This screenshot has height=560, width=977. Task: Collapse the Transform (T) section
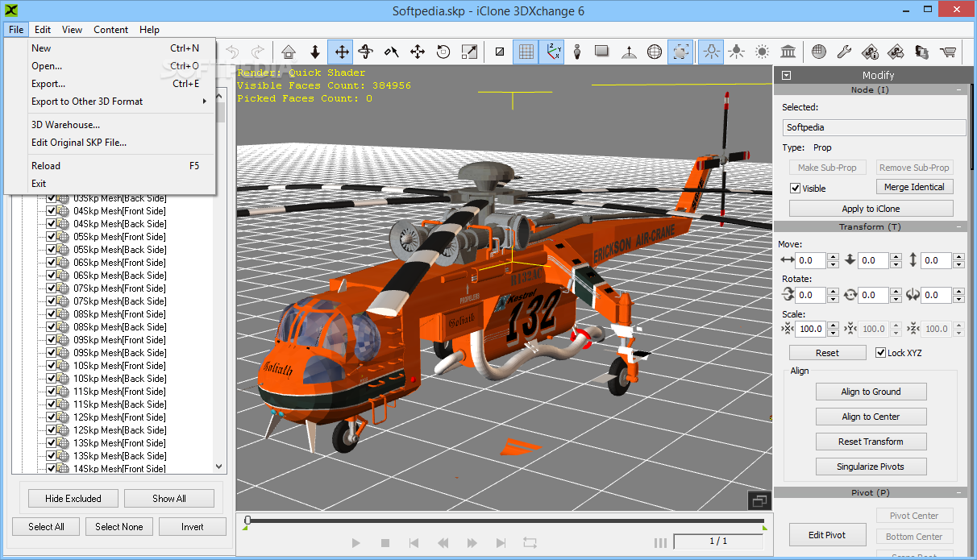point(958,227)
